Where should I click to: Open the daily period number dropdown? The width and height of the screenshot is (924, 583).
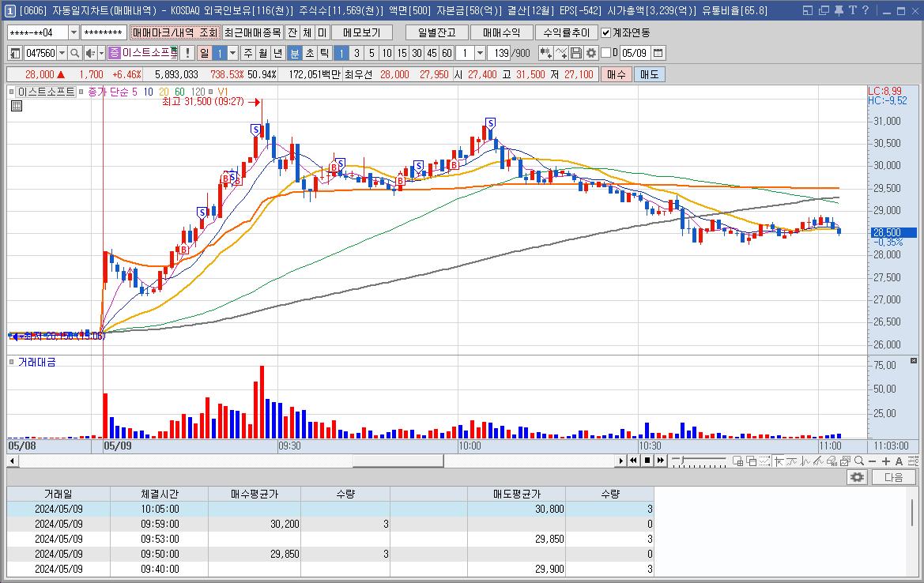[232, 53]
